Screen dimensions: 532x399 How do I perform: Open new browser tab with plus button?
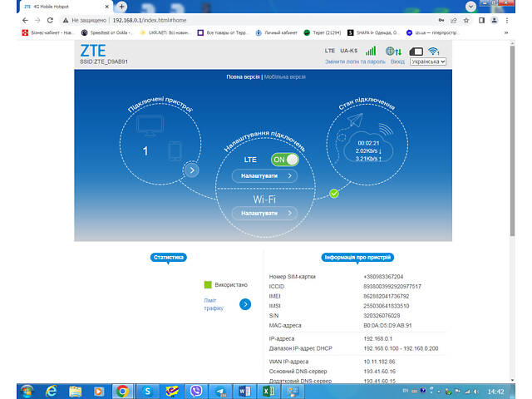coord(122,7)
